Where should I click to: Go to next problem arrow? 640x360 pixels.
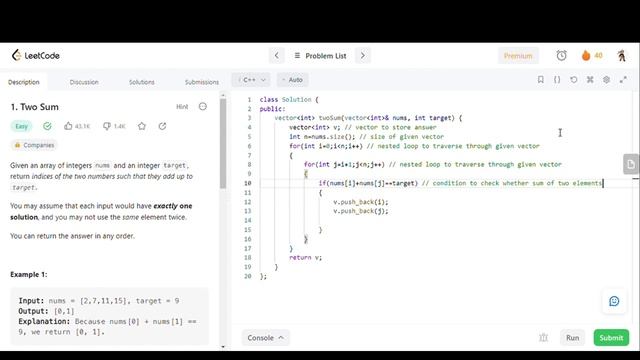tap(362, 56)
